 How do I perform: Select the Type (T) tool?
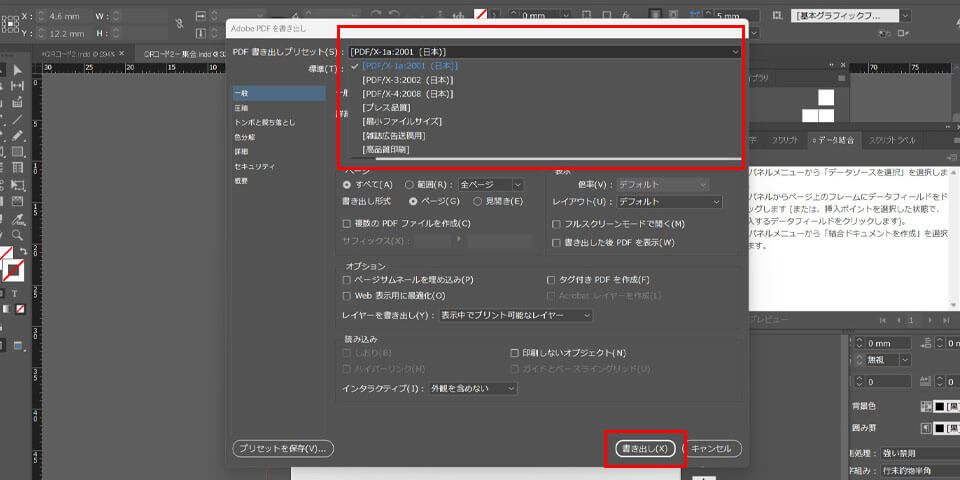pos(17,293)
